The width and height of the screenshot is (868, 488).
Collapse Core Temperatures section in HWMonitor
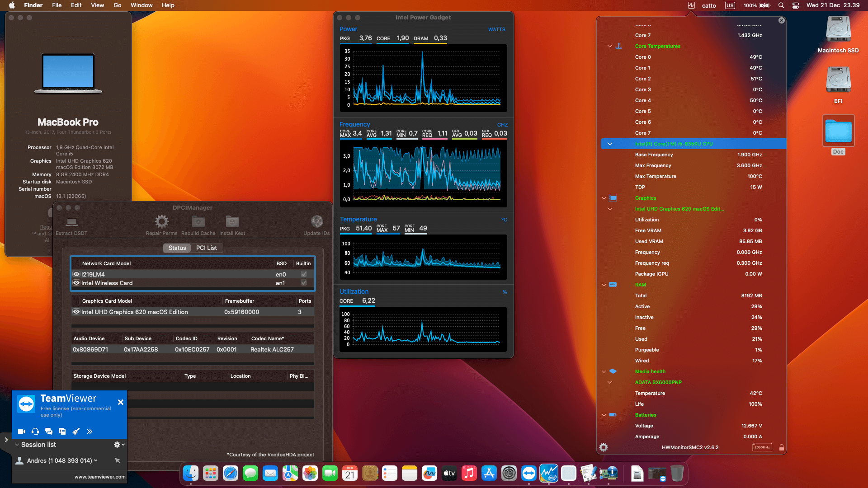(609, 46)
